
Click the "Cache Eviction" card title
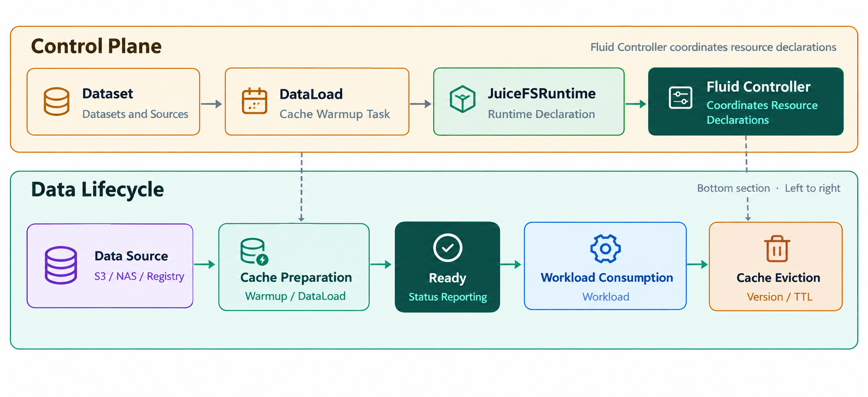(778, 278)
